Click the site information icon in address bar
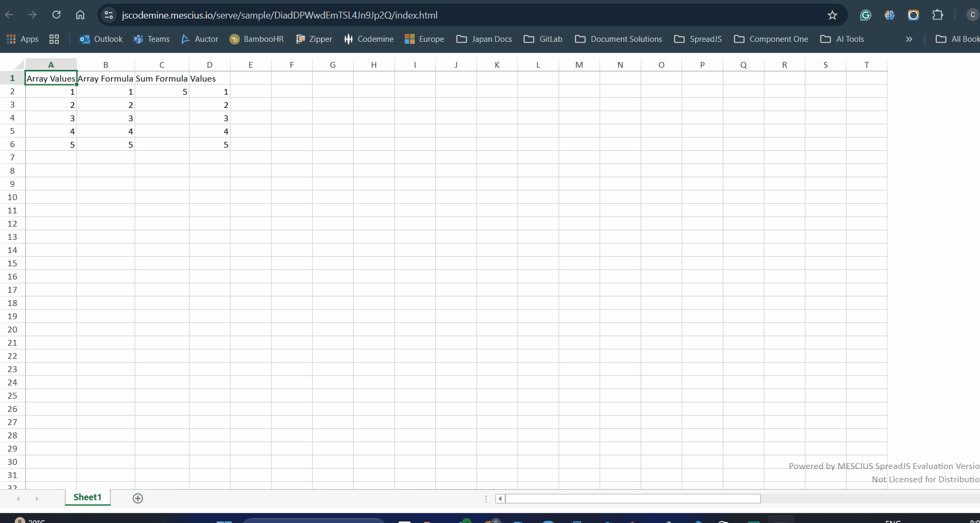This screenshot has height=523, width=980. pos(109,15)
